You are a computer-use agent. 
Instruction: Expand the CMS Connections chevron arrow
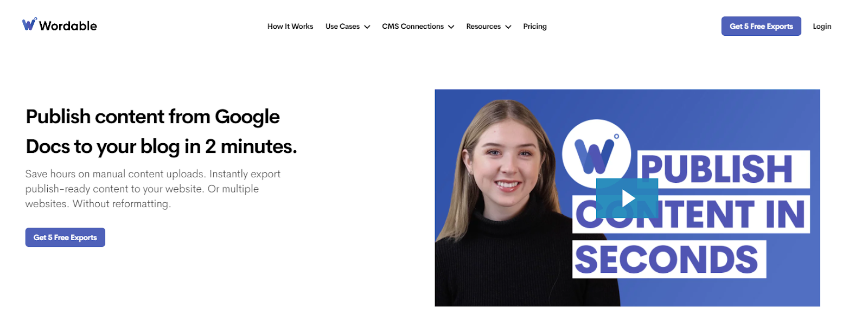pyautogui.click(x=451, y=27)
